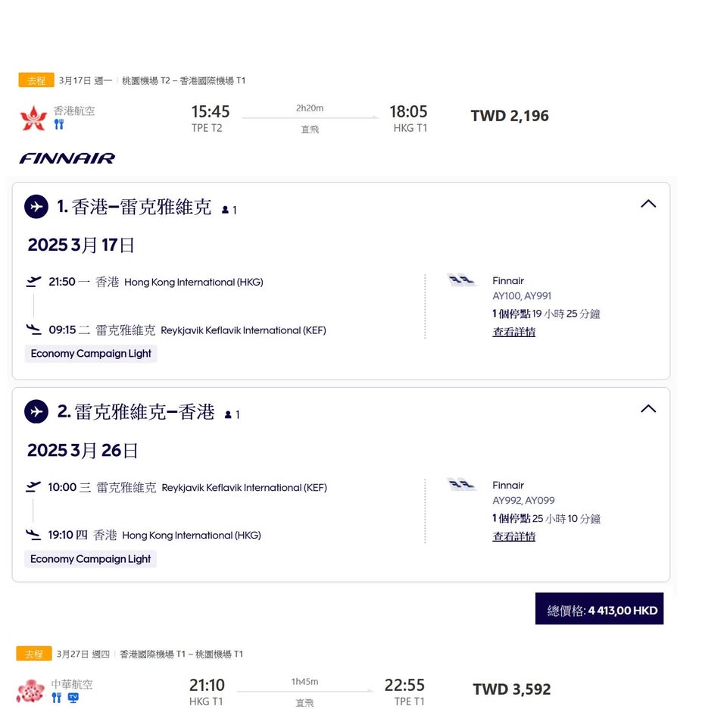Collapse the Reykjavik–Hong Kong flight section
The height and width of the screenshot is (728, 727).
pos(648,409)
